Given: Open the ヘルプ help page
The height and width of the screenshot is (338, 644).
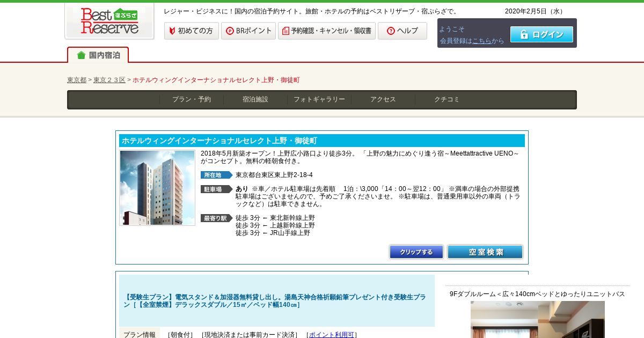Looking at the screenshot, I should (402, 31).
